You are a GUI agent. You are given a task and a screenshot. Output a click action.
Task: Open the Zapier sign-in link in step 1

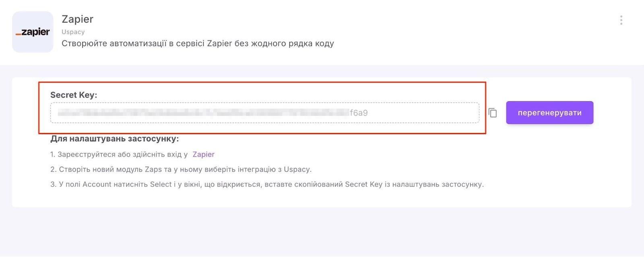203,154
